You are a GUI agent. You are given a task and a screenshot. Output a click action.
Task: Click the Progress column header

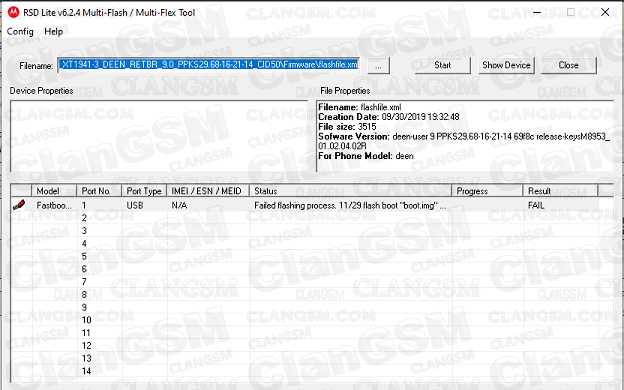tap(487, 191)
